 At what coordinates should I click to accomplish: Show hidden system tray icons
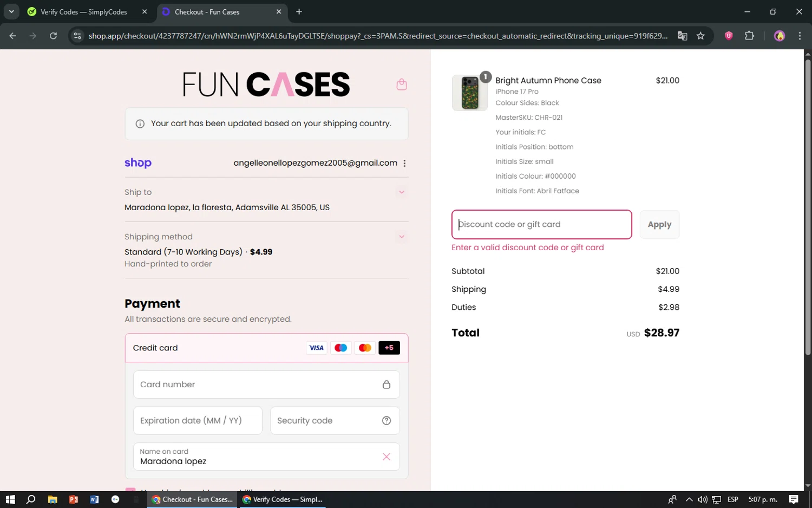(x=689, y=499)
